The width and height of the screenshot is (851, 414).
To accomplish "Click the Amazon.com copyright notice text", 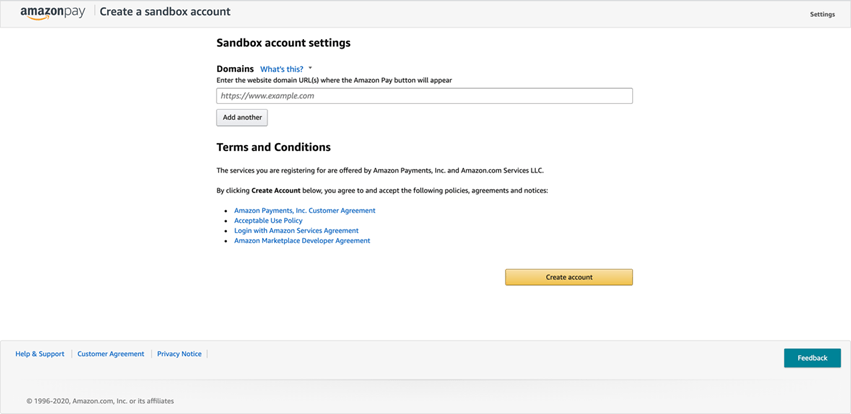I will [x=100, y=401].
